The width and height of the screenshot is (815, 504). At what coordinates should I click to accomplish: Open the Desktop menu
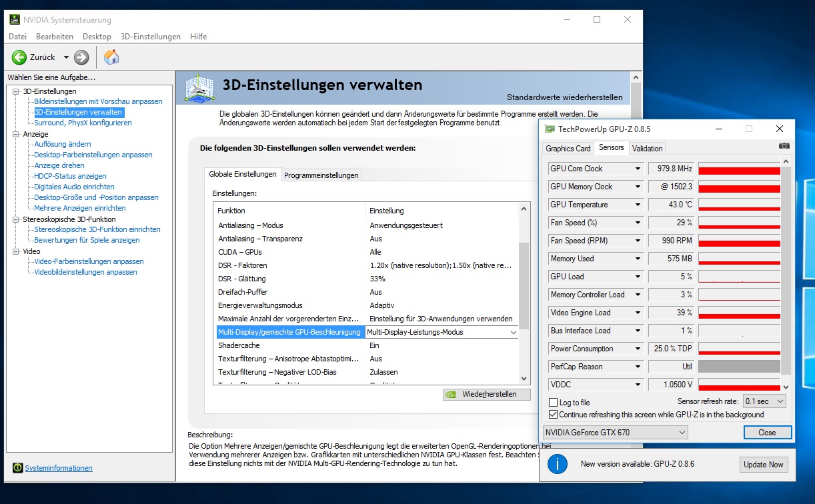pos(97,37)
